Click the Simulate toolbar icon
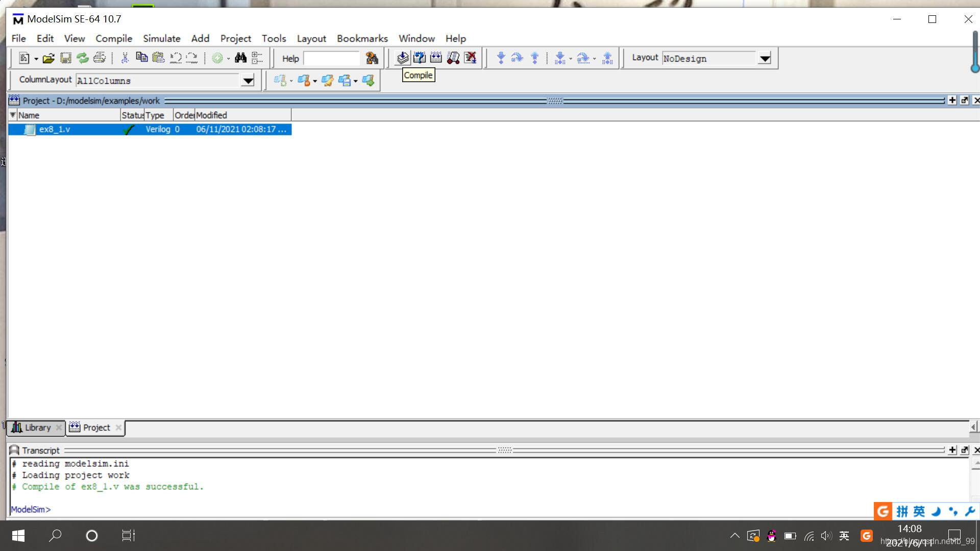980x551 pixels. coord(453,58)
